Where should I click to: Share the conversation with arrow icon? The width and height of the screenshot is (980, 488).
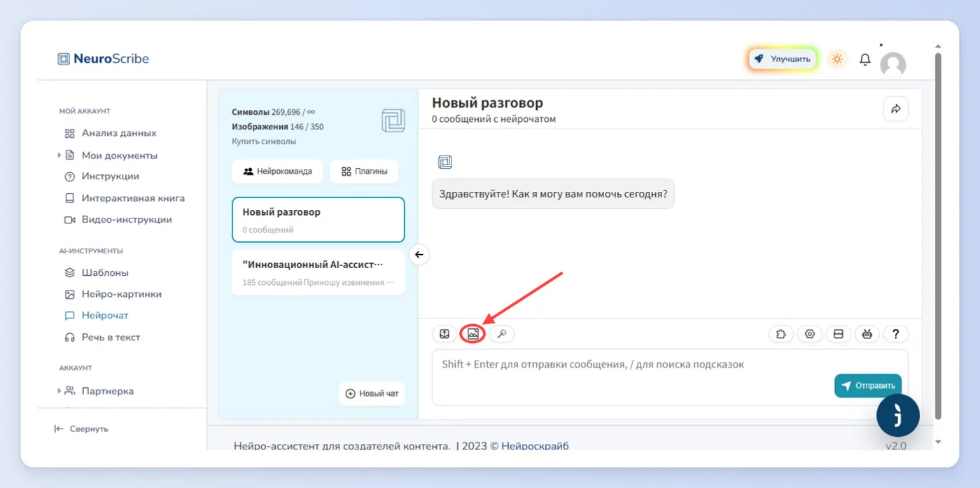point(896,109)
